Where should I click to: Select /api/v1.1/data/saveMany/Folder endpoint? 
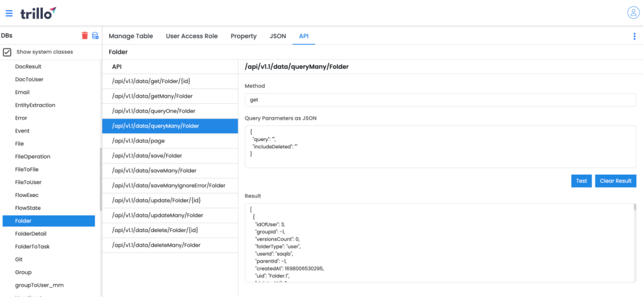[170, 171]
